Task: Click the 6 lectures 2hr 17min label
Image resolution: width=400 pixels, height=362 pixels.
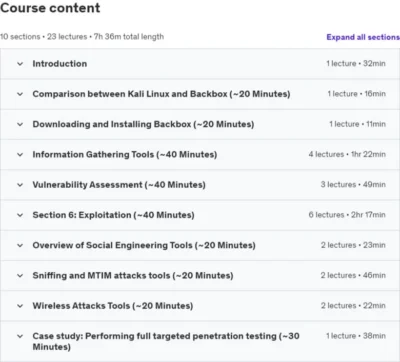Action: (347, 215)
